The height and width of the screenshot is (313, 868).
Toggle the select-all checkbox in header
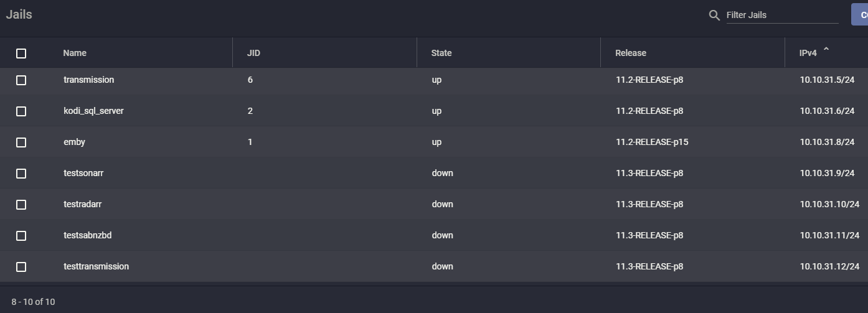coord(21,54)
